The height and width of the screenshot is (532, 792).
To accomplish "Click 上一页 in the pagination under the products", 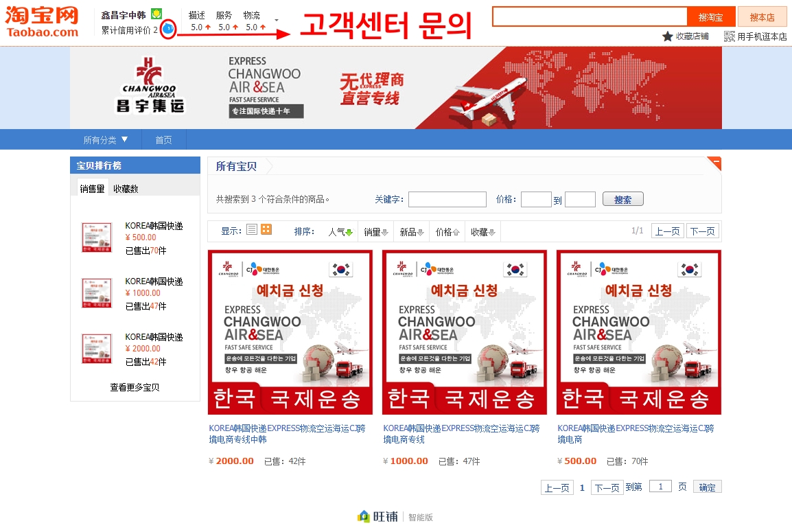I will (557, 487).
